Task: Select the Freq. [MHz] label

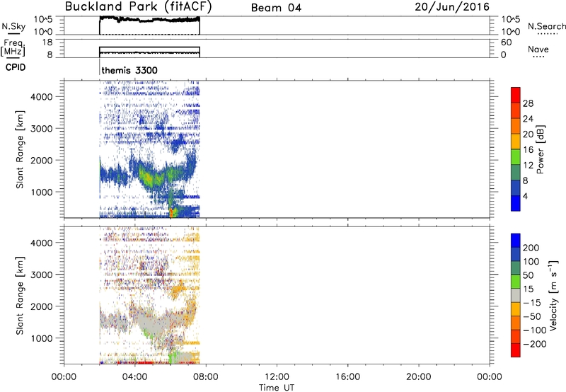Action: point(13,47)
